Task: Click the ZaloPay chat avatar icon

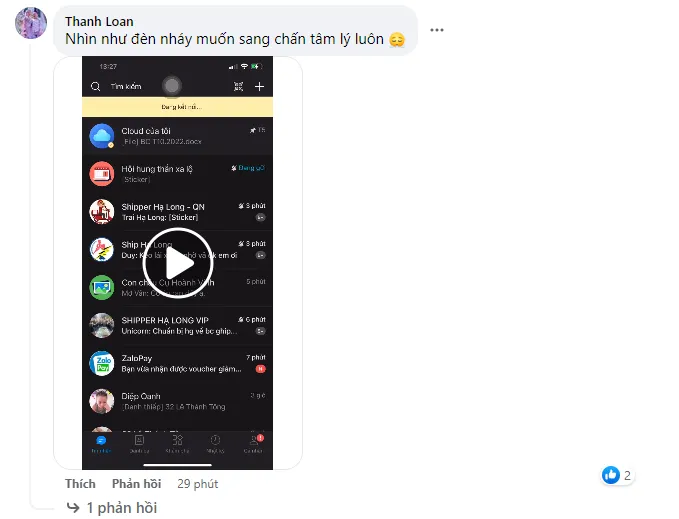Action: coord(102,363)
